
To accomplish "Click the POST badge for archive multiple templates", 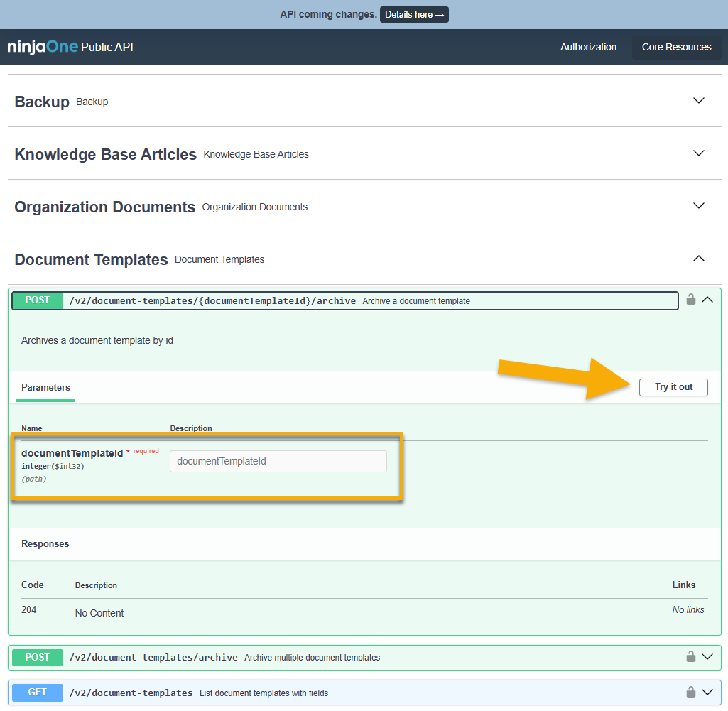I will [38, 657].
